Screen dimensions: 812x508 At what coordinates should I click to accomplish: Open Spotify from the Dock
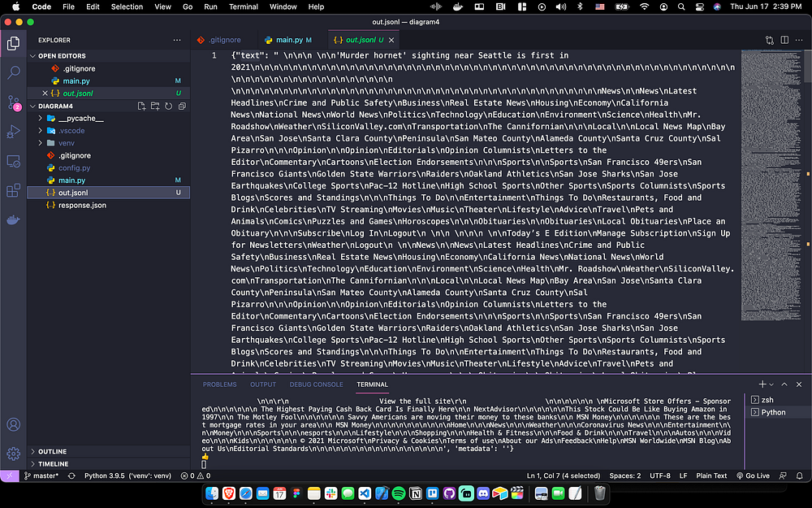tap(399, 493)
